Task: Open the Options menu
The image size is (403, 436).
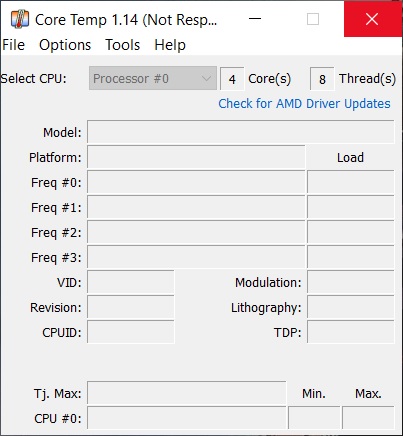Action: pyautogui.click(x=65, y=45)
